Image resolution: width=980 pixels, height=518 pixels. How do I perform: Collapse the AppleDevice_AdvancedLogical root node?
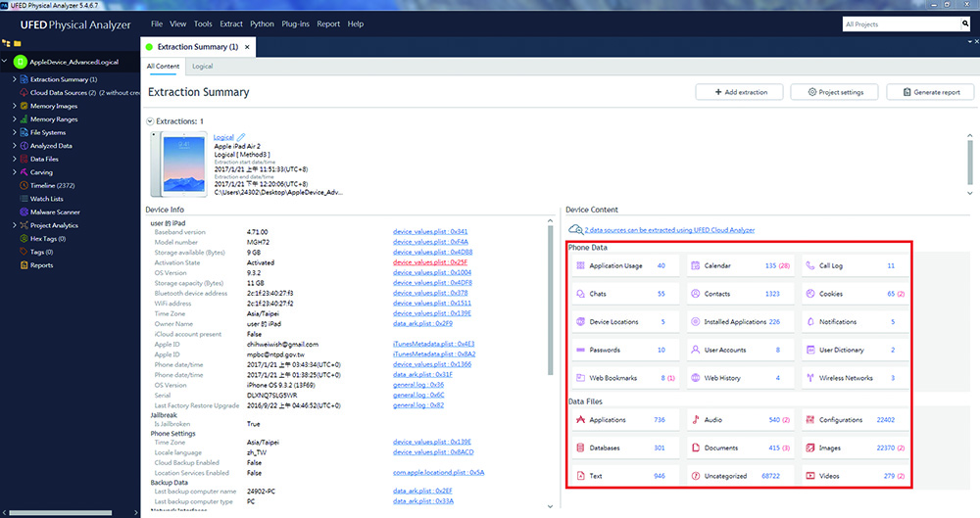click(5, 62)
